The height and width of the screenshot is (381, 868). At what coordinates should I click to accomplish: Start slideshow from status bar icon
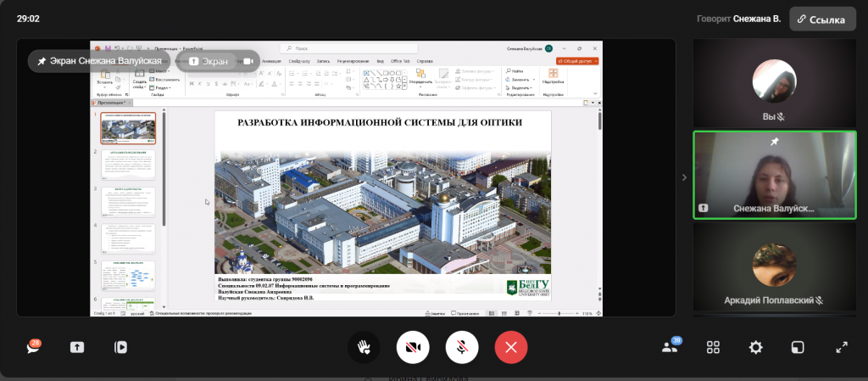(x=529, y=313)
